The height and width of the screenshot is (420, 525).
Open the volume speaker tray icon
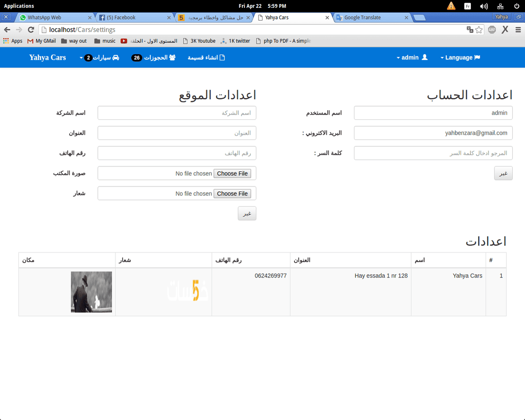click(x=484, y=6)
